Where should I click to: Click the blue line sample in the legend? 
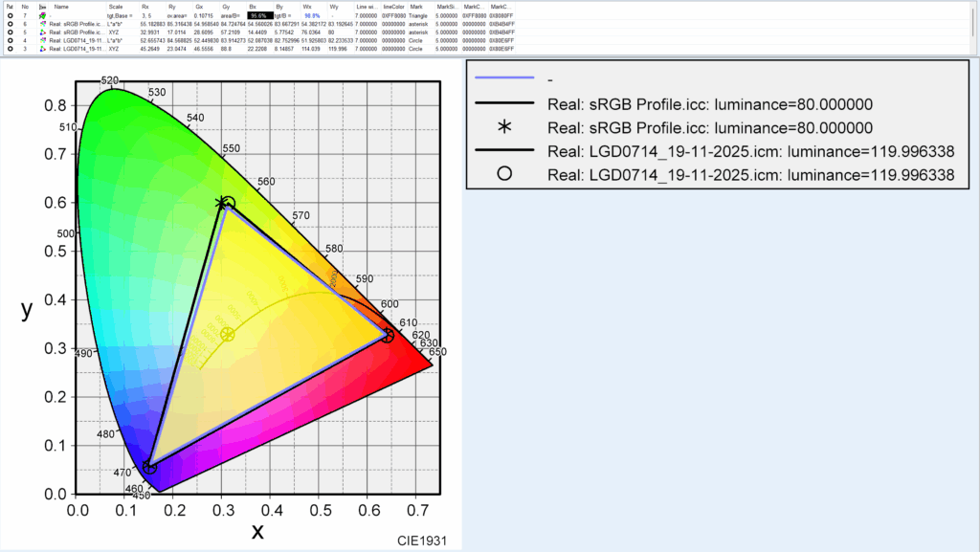[504, 79]
